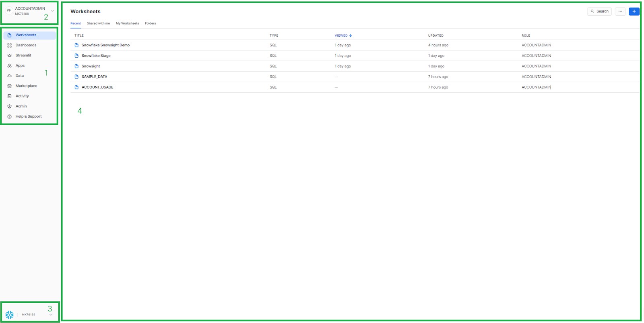Viewport: 644px width, 323px height.
Task: Click the ACCOUNT_USAGE worksheet file icon
Action: tap(76, 87)
